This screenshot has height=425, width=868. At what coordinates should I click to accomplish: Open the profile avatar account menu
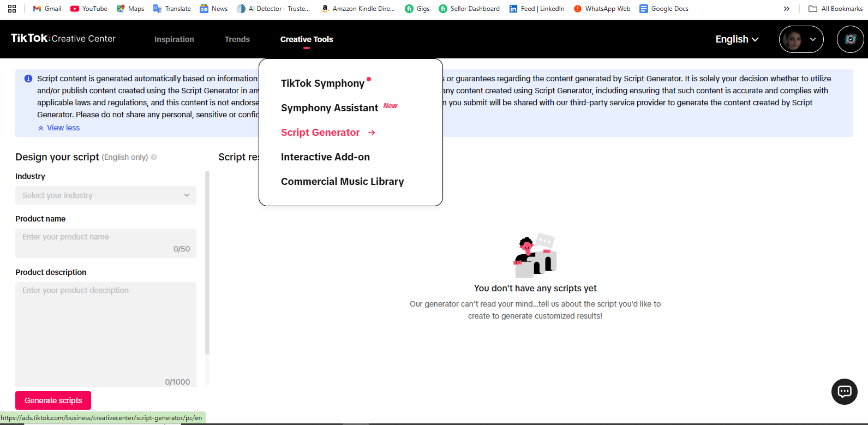pyautogui.click(x=801, y=39)
